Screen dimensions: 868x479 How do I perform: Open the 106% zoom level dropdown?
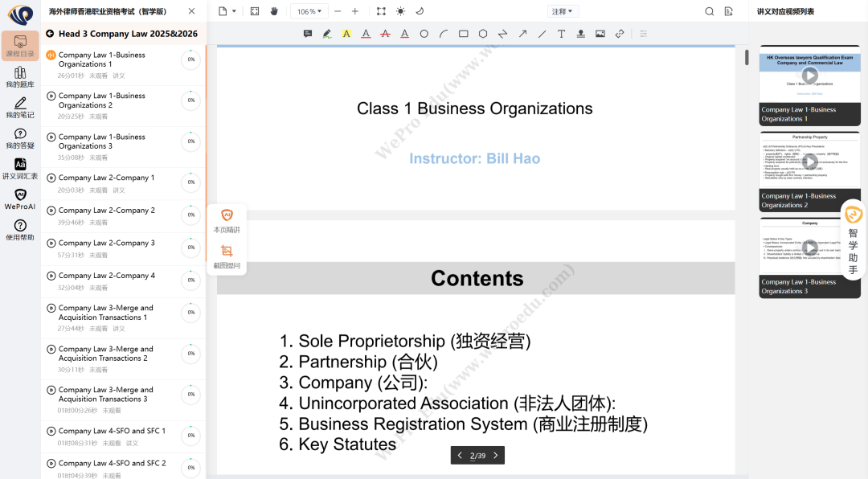[309, 11]
